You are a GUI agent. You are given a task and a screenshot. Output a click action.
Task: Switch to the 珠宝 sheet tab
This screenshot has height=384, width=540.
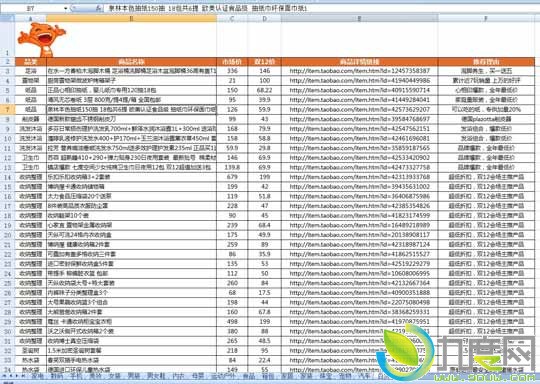325,376
